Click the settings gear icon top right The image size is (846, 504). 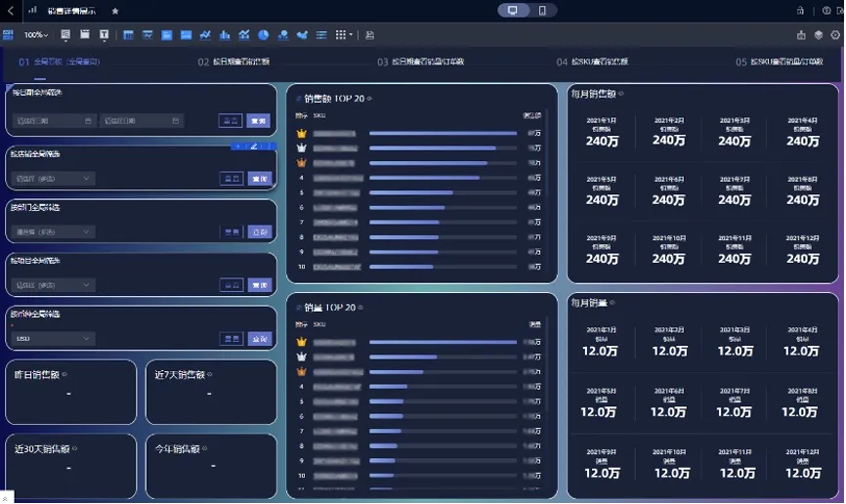coord(835,35)
